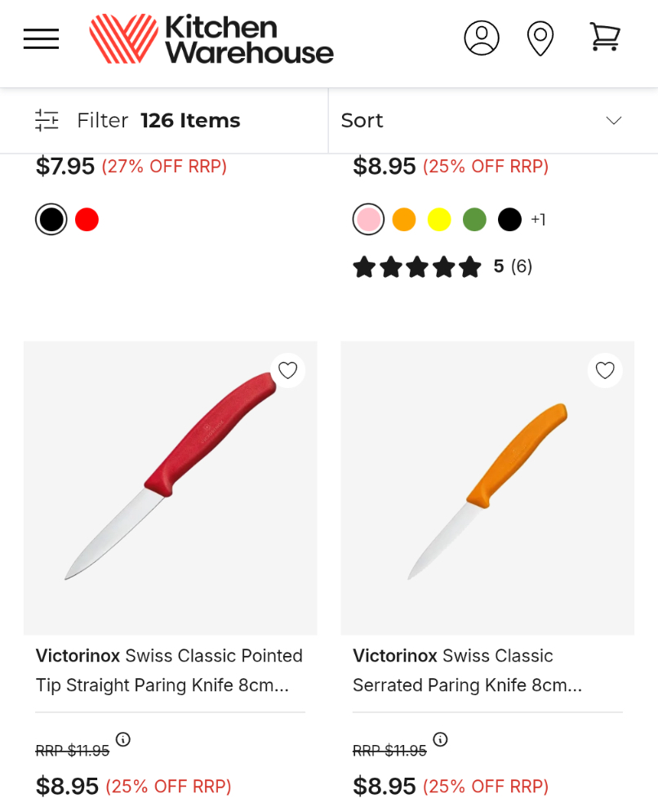Choose the yellow colour swatch
This screenshot has width=658, height=812.
[439, 220]
